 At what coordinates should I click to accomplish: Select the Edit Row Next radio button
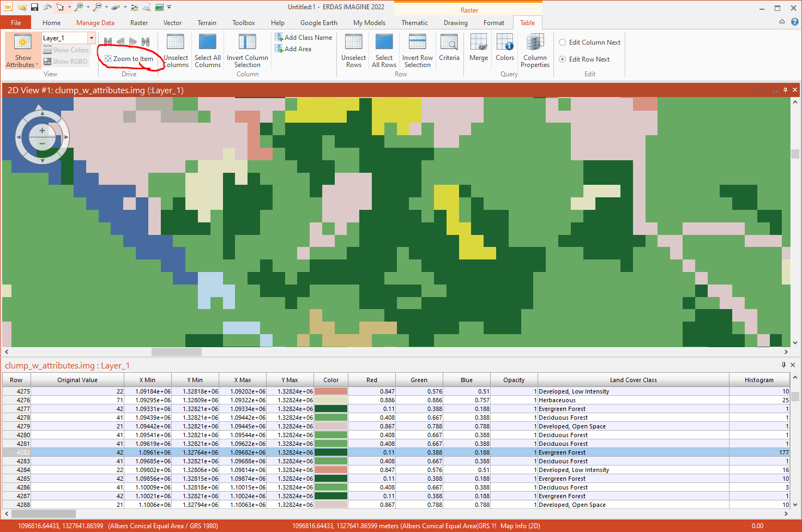[562, 59]
